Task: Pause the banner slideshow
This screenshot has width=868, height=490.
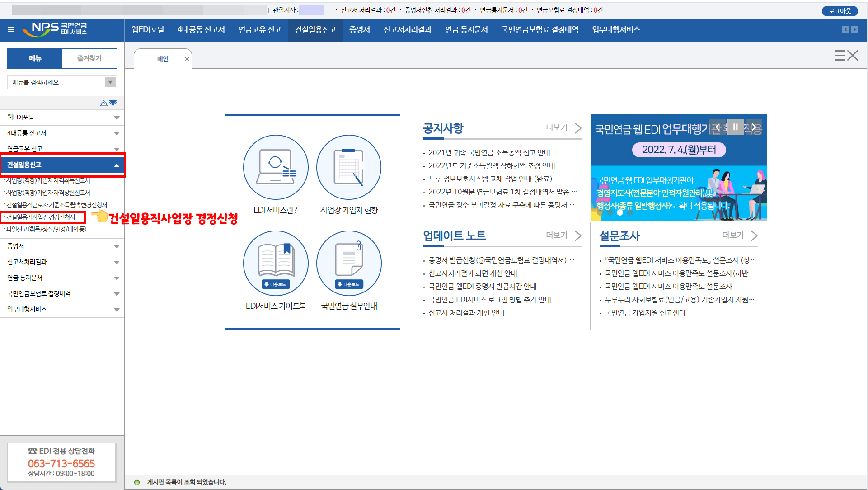Action: pyautogui.click(x=735, y=127)
